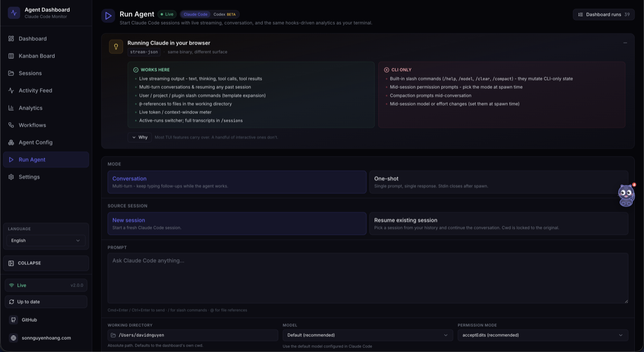
Task: Click the Up to date button
Action: (46, 302)
